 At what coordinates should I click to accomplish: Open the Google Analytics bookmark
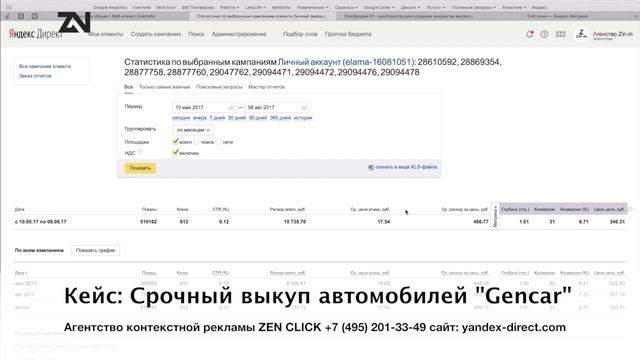coord(110,7)
